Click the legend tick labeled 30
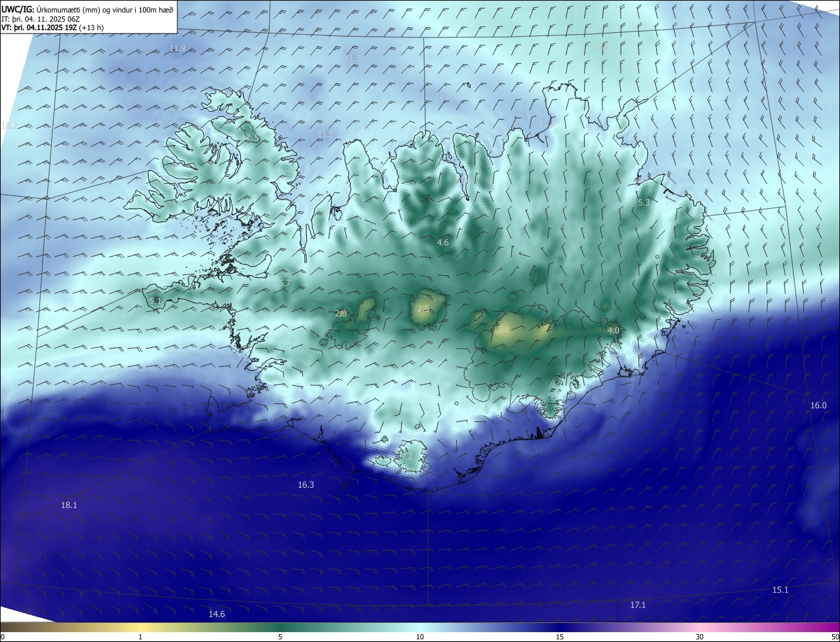The height and width of the screenshot is (642, 840). pos(700,637)
